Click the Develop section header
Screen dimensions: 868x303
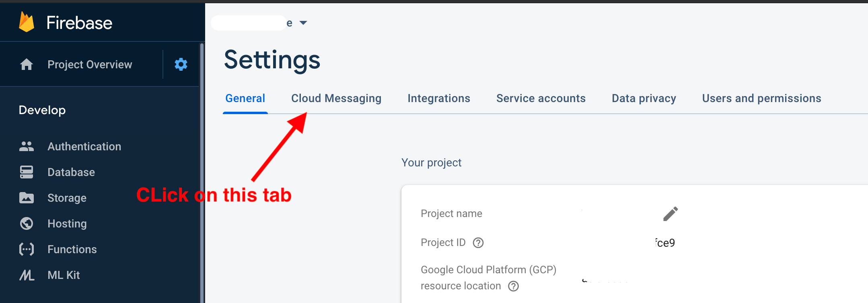42,110
